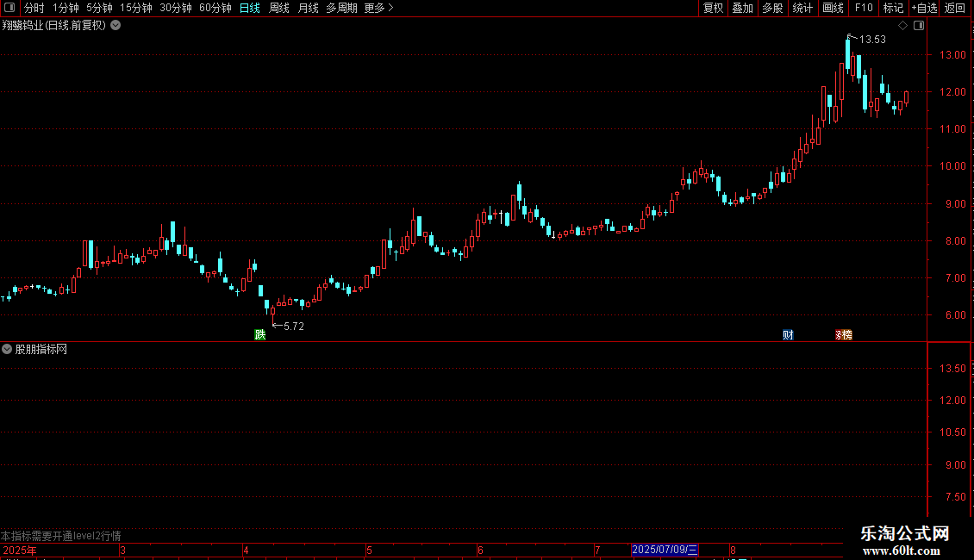This screenshot has height=560, width=974.
Task: Click the 标记 mark button
Action: (x=893, y=8)
